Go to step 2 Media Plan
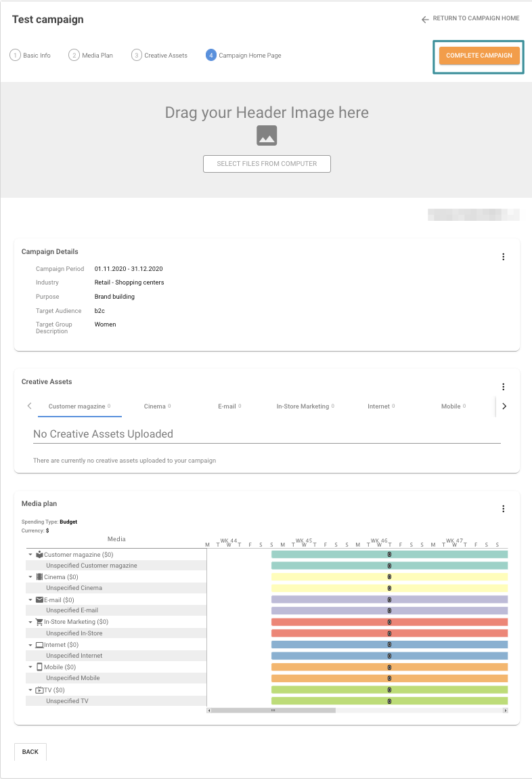This screenshot has height=779, width=532. point(91,55)
